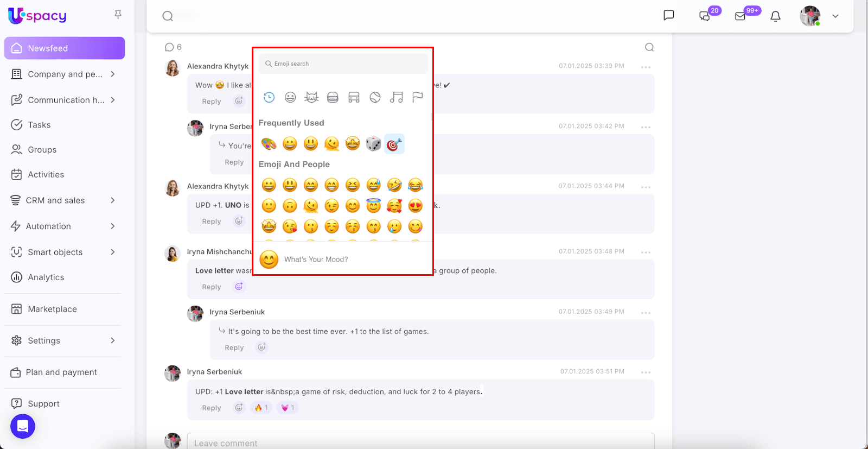The height and width of the screenshot is (449, 868).
Task: Open Analytics from the sidebar
Action: pyautogui.click(x=46, y=277)
